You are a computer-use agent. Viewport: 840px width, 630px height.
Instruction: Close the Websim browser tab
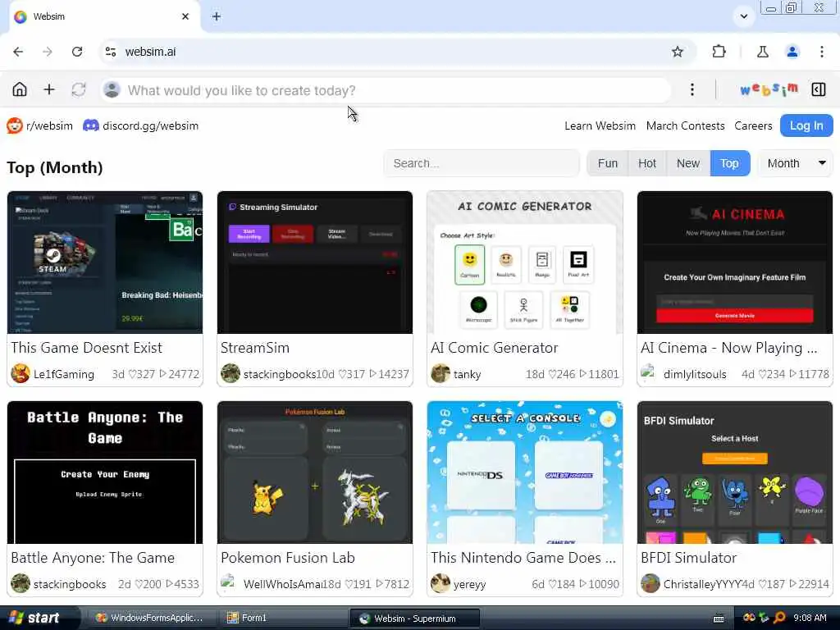[x=185, y=16]
